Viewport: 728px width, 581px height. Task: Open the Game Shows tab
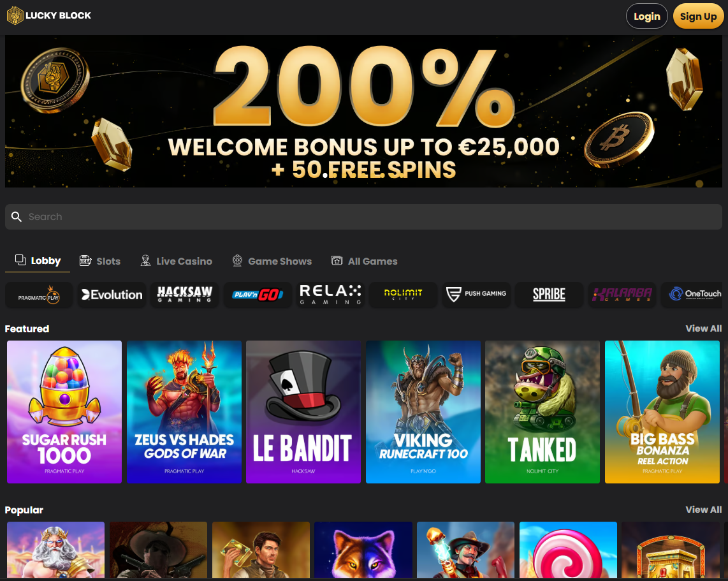click(272, 261)
